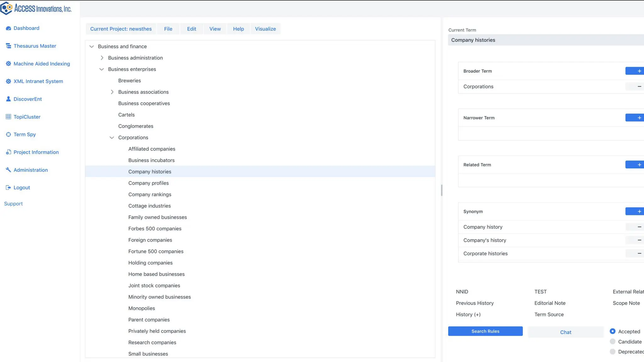
Task: Click the Term Spy crosshair icon
Action: click(x=8, y=134)
